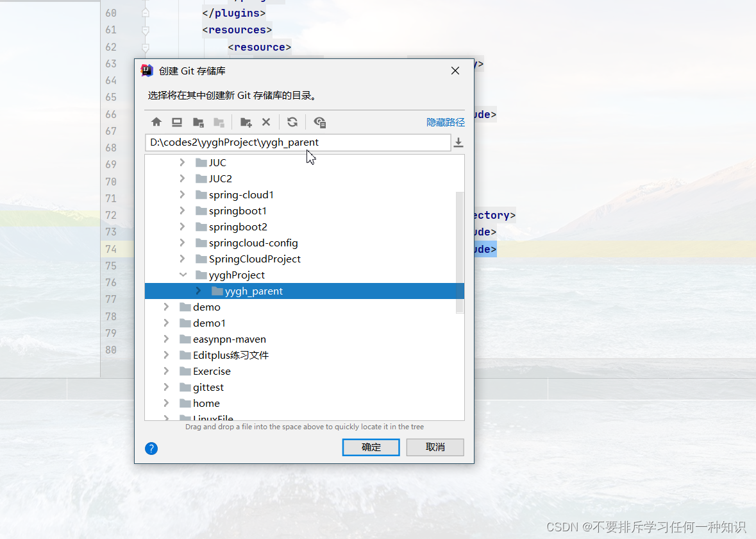Click the Desktop directory icon
756x539 pixels.
pyautogui.click(x=177, y=122)
